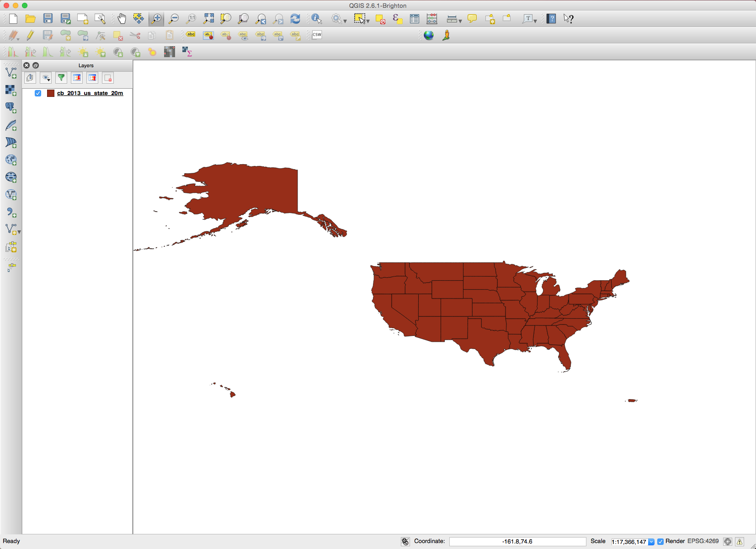Open a project with the folder icon

pos(31,19)
